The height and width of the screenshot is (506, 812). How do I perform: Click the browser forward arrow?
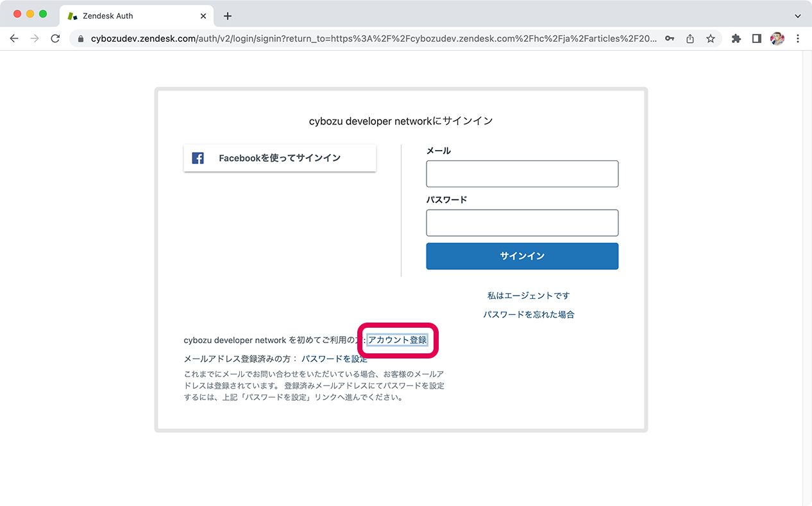coord(35,38)
